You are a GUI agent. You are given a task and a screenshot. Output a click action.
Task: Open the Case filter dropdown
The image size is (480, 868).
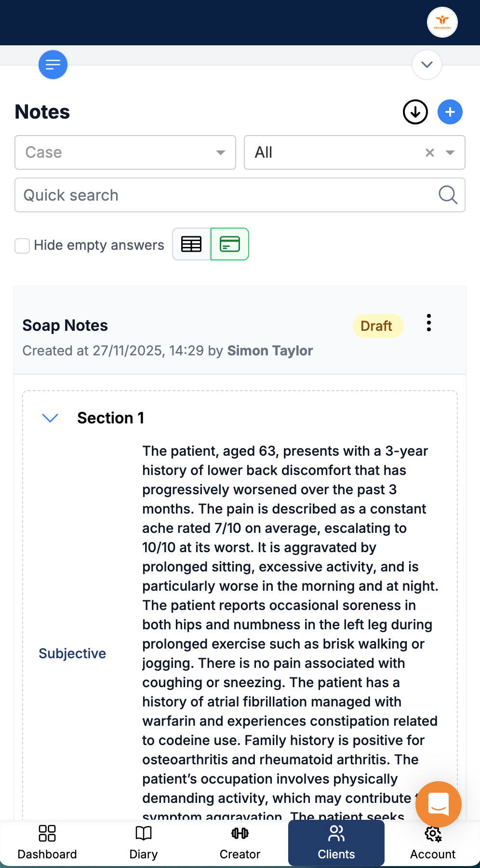coord(220,152)
